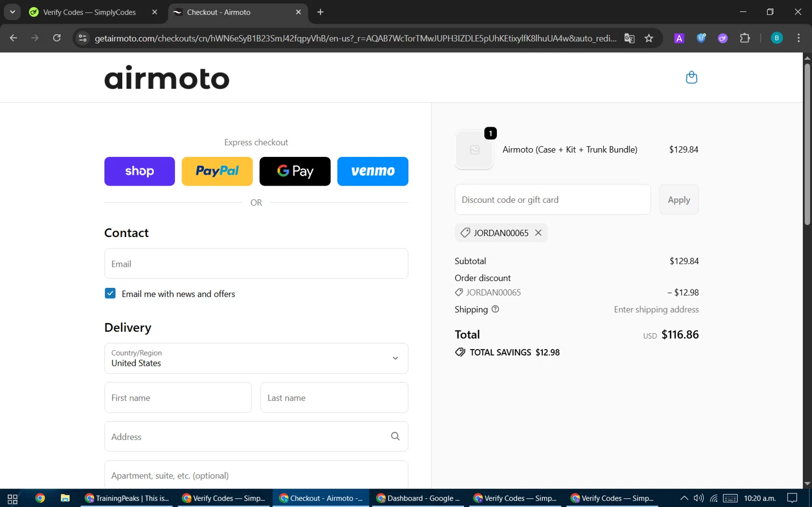Remove the JORDAN00065 discount code tag

[x=538, y=233]
